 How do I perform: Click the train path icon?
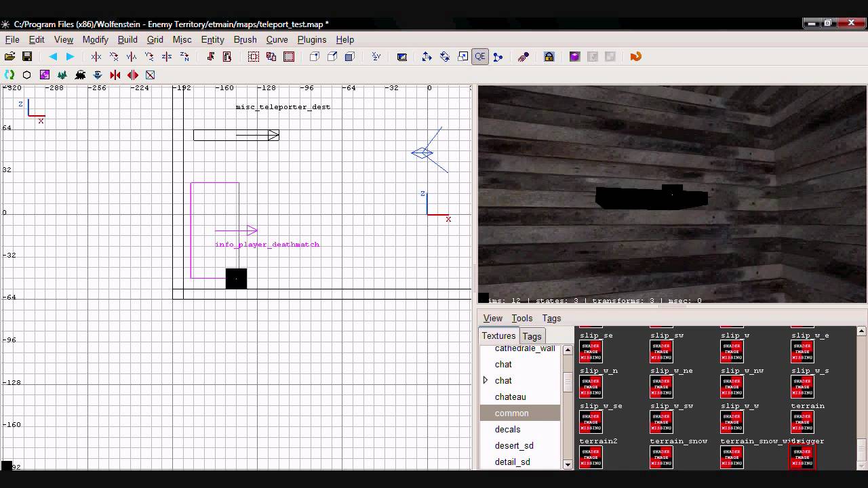[80, 75]
